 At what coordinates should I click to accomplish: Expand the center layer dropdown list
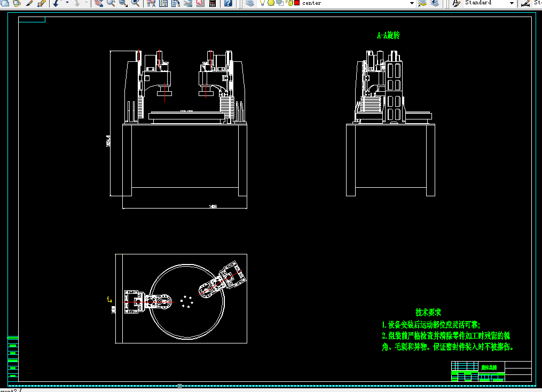(x=412, y=3)
